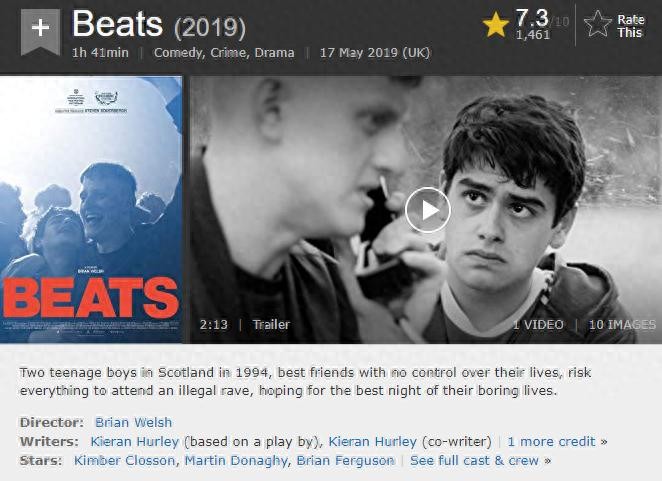Image resolution: width=662 pixels, height=481 pixels.
Task: Click the Rate This star icon
Action: click(598, 24)
